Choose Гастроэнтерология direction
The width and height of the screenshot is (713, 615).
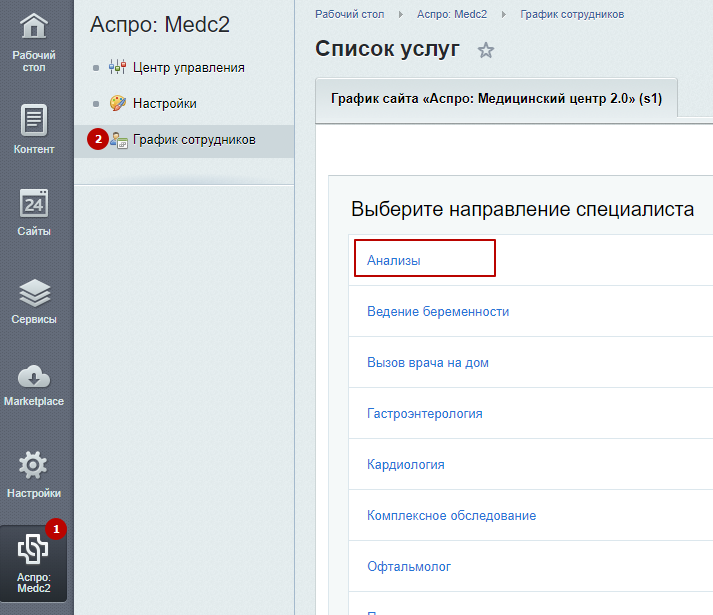tap(424, 413)
